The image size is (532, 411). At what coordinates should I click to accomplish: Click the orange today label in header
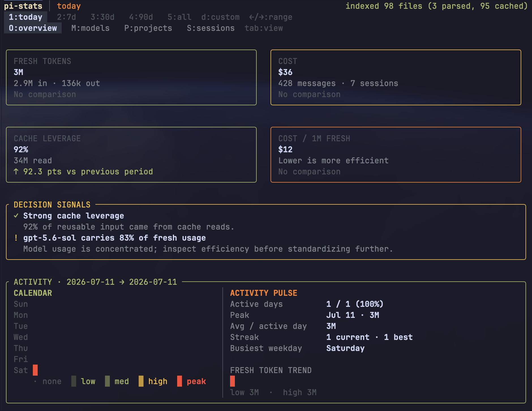click(x=69, y=6)
